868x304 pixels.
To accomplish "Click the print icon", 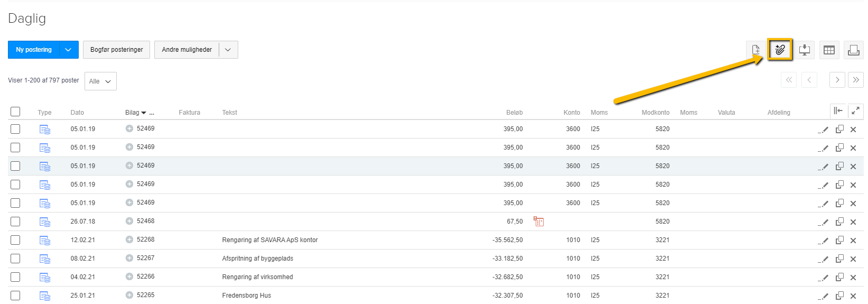I will [853, 50].
